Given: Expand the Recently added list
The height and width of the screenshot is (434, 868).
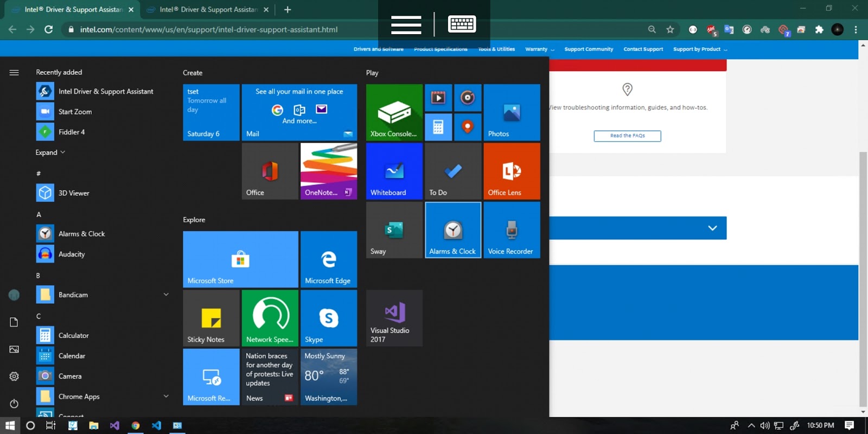Looking at the screenshot, I should pos(50,152).
